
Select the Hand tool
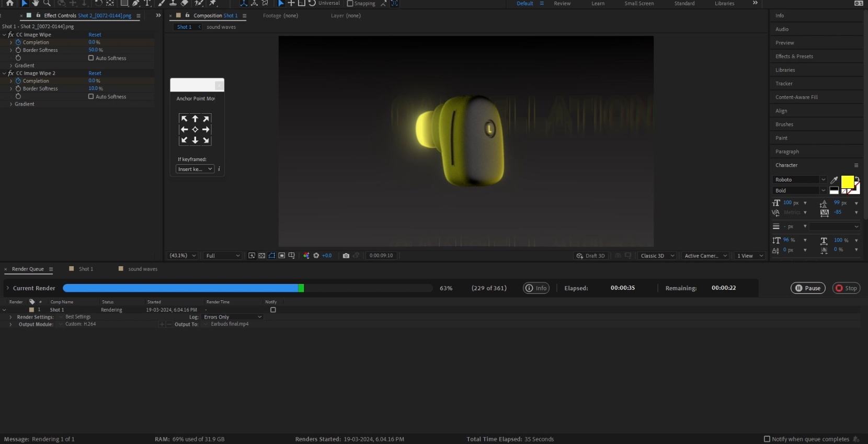pyautogui.click(x=36, y=3)
